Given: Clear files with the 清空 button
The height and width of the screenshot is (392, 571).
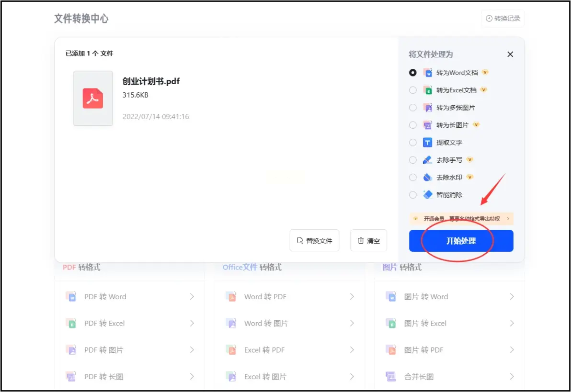Looking at the screenshot, I should pyautogui.click(x=368, y=240).
